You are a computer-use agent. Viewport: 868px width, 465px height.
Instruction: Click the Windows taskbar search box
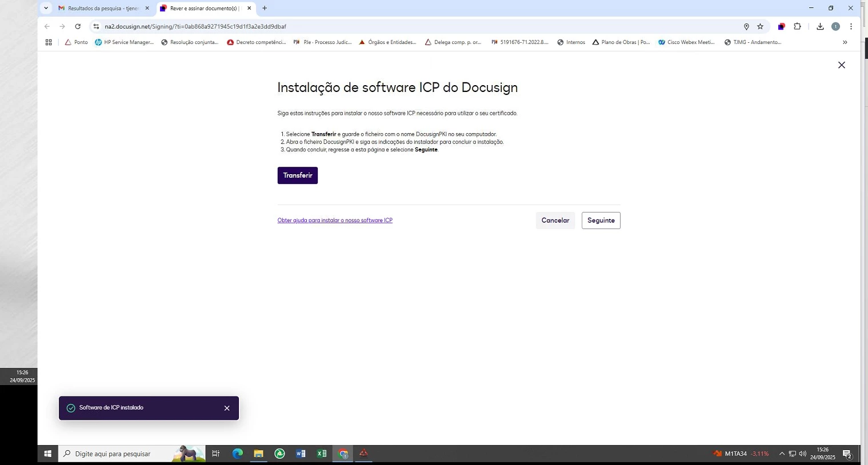tap(132, 454)
